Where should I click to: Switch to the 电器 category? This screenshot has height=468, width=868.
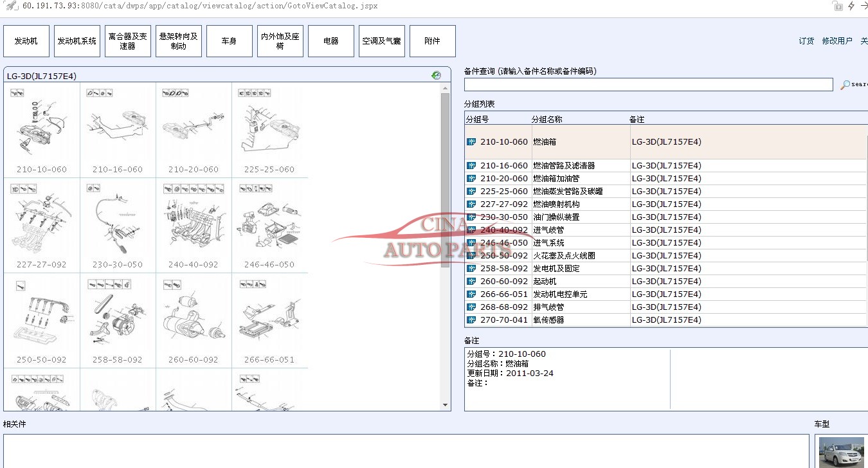tap(331, 41)
